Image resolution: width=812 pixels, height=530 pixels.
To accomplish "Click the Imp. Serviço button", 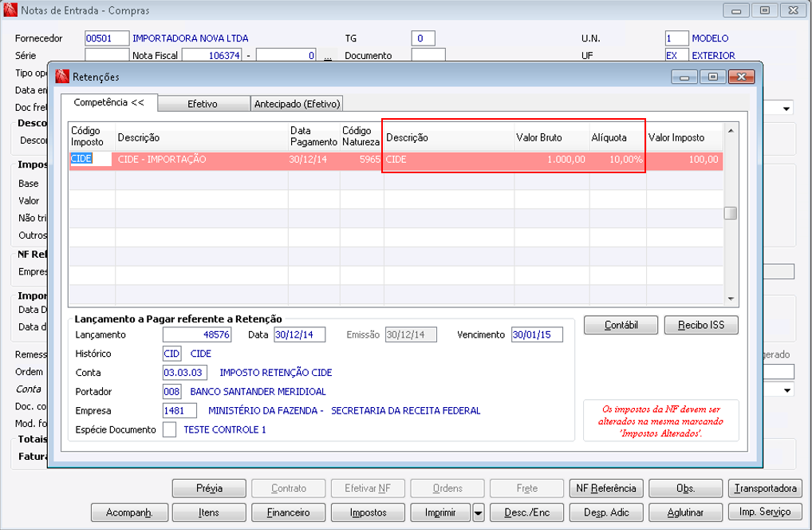I will pos(766,512).
